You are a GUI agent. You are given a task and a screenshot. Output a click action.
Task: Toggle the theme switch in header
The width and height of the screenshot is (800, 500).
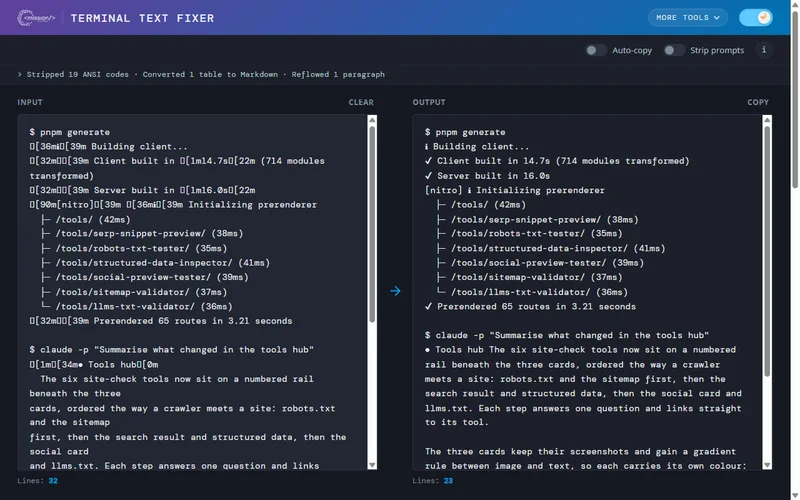756,17
